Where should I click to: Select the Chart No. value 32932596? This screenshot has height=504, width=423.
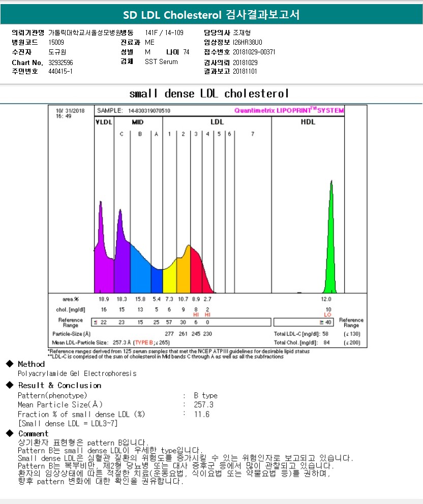point(61,62)
